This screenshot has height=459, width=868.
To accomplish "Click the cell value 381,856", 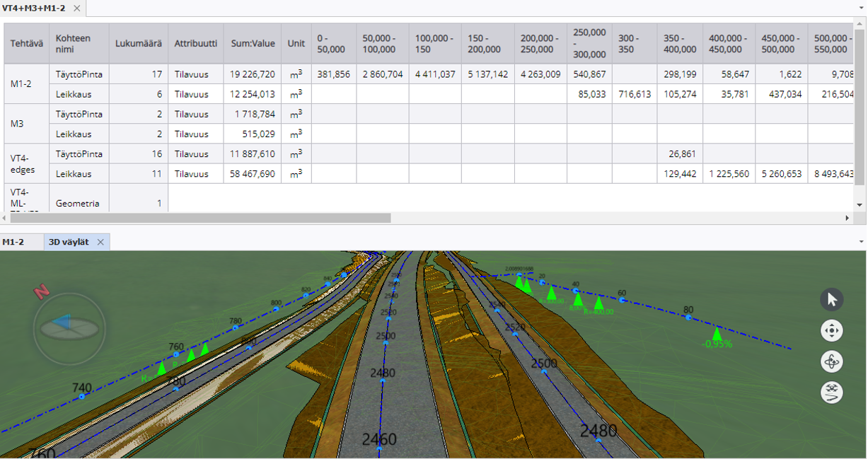I will [x=334, y=74].
